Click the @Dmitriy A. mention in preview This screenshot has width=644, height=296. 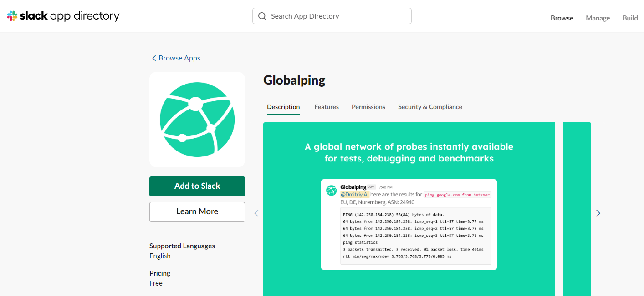(x=354, y=194)
